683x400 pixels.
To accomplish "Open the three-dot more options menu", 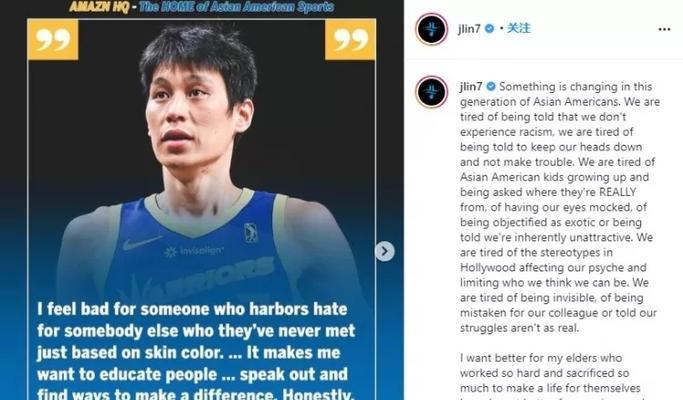I will [664, 29].
